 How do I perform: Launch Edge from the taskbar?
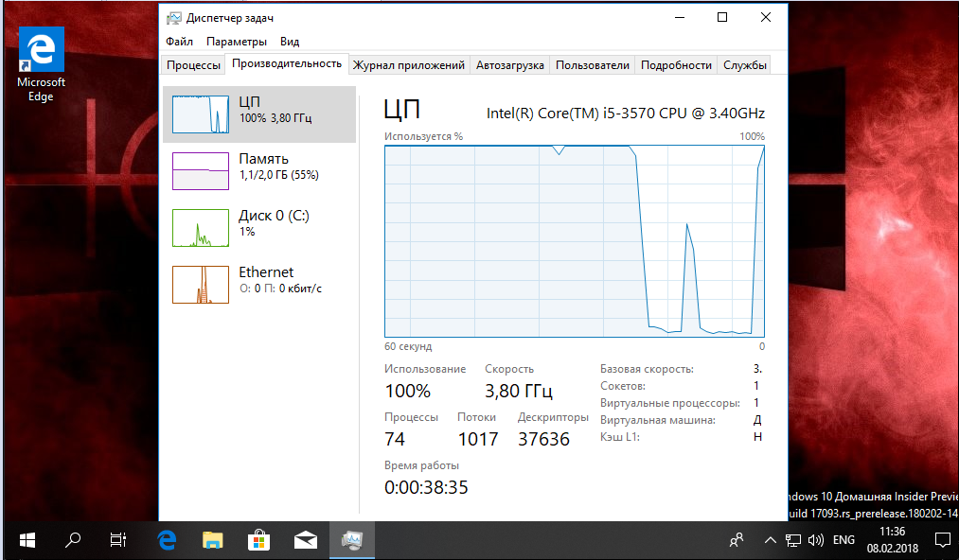[167, 540]
